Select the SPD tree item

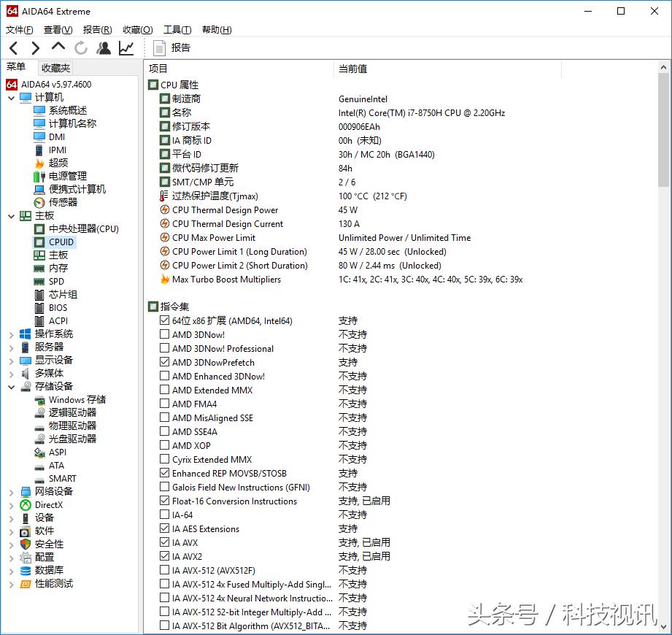click(57, 282)
